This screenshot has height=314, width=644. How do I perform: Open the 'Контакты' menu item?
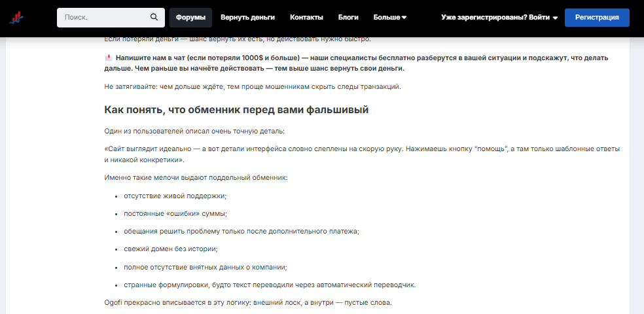pyautogui.click(x=306, y=18)
